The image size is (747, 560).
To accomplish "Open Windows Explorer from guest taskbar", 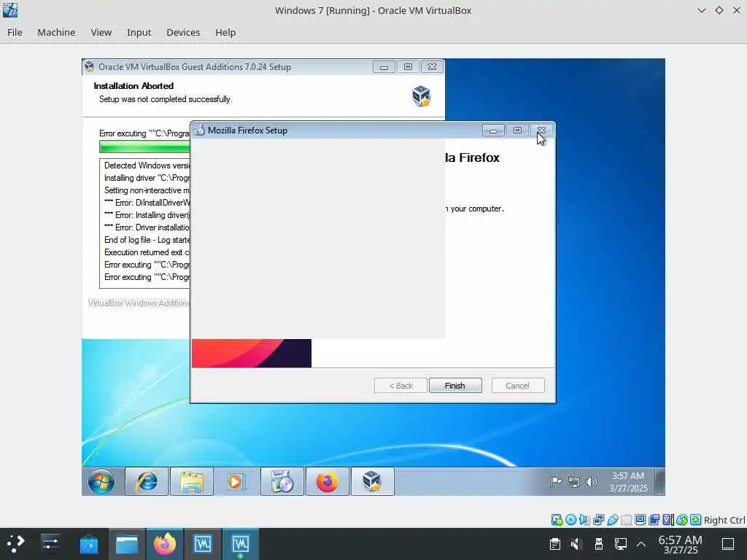I will (192, 481).
